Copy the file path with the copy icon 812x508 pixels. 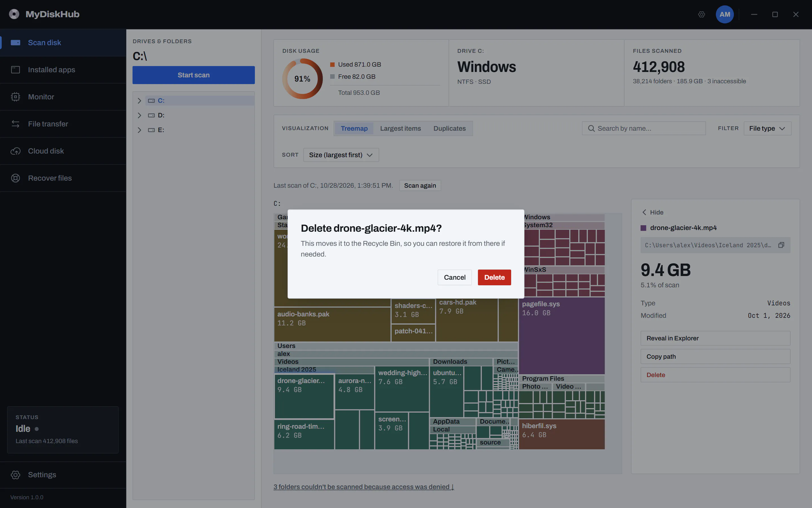(x=781, y=245)
